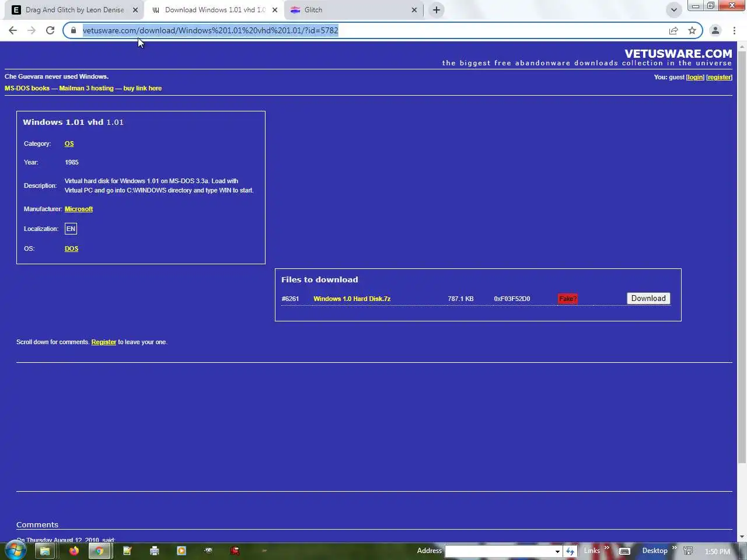Image resolution: width=747 pixels, height=560 pixels.
Task: Switch to Download Windows 1.01 vhd tab
Action: pos(214,10)
